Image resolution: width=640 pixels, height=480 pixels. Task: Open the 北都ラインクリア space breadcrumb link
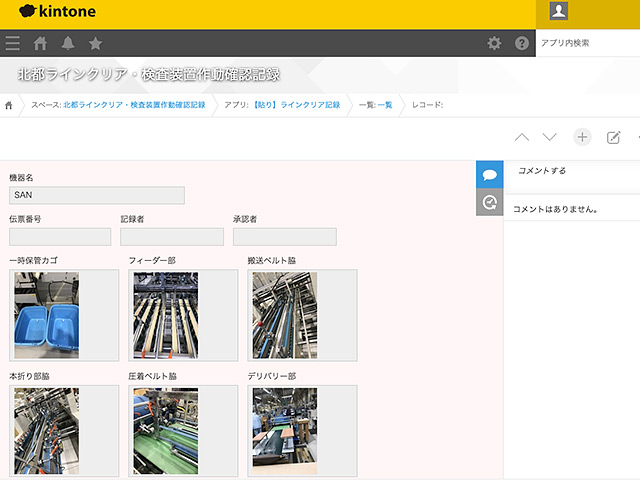coord(133,104)
